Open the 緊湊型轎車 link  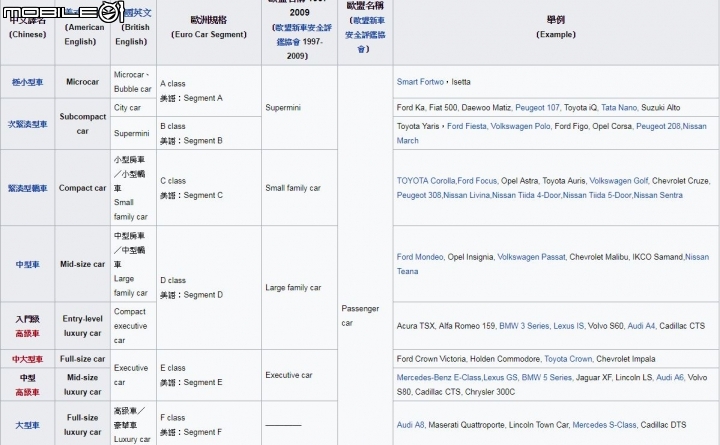click(28, 188)
